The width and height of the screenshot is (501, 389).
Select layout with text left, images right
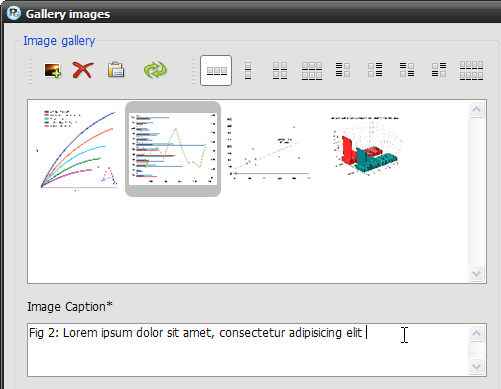(x=343, y=70)
